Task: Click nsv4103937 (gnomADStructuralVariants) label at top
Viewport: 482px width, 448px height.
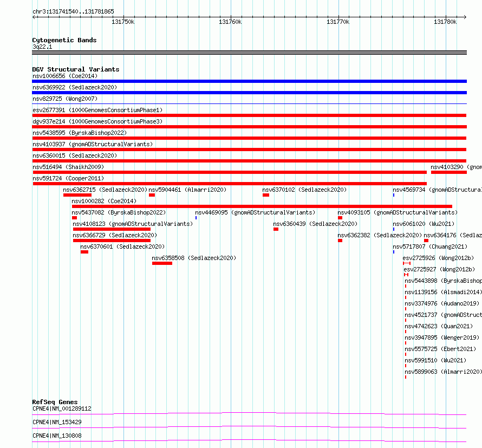Action: tap(93, 144)
